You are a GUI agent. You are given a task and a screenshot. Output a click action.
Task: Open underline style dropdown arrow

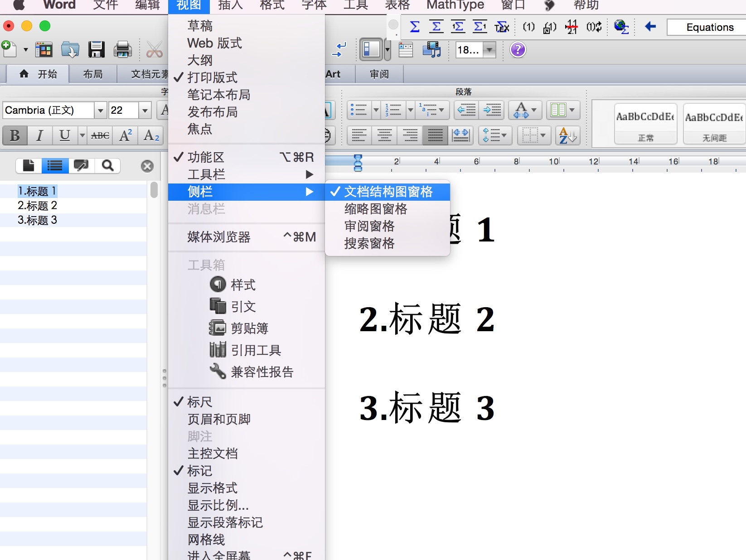pos(82,135)
